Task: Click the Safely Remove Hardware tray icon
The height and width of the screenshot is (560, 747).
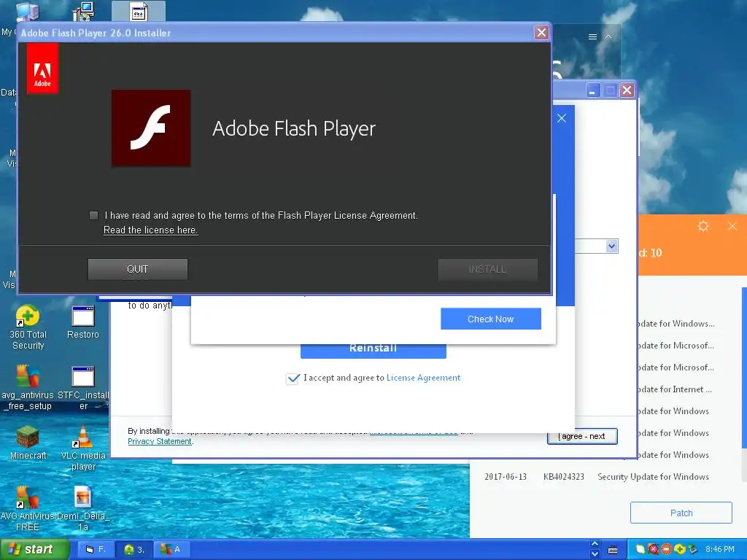Action: click(693, 549)
